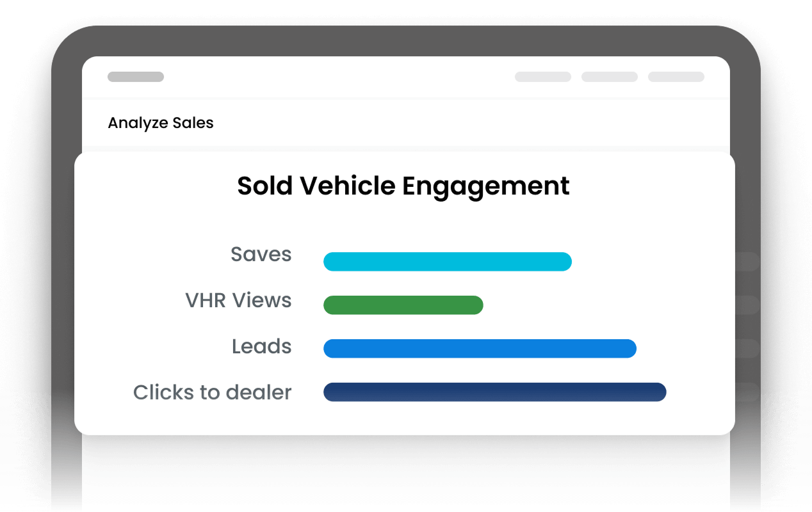Click the first light gray header pill
Screen dimensions: 812x512
click(x=543, y=77)
